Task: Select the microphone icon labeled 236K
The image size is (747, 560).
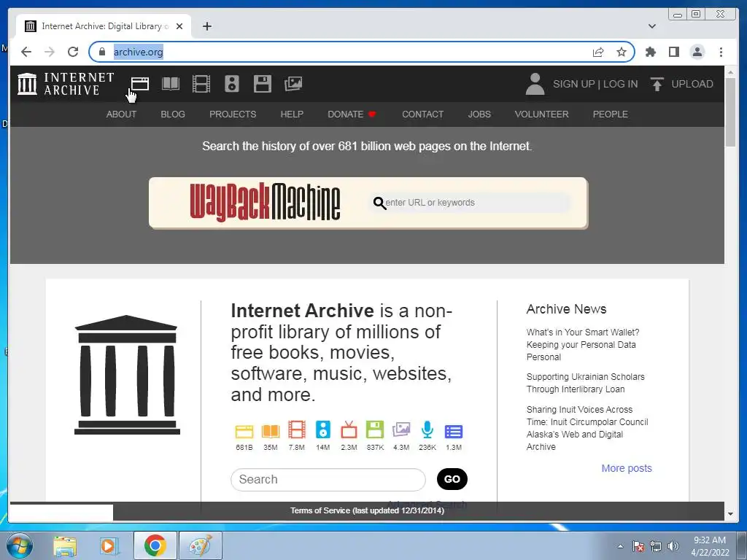Action: click(x=427, y=429)
